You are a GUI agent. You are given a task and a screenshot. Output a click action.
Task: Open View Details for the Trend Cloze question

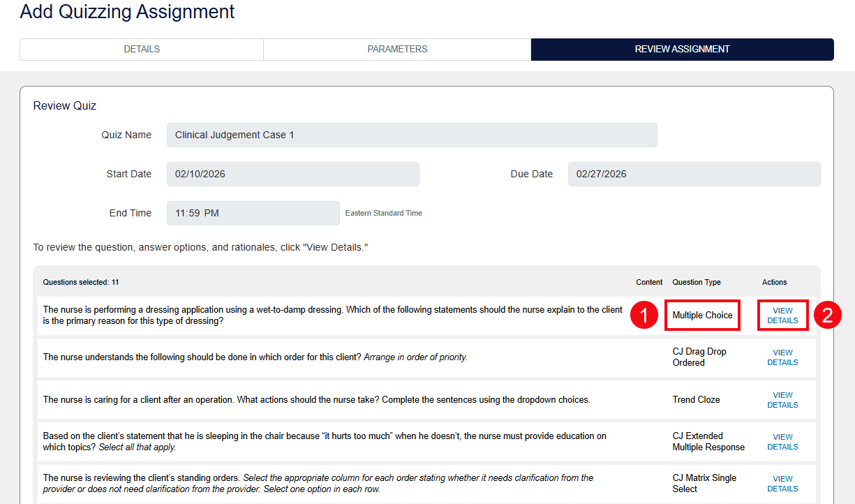(782, 399)
